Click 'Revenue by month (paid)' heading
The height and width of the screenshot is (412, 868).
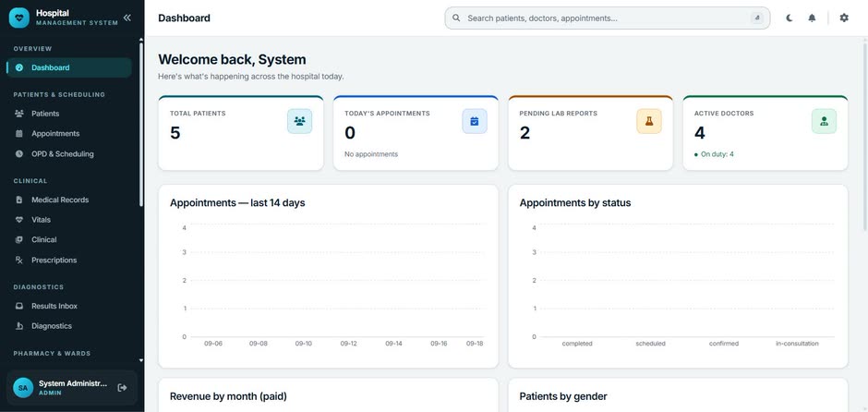coord(228,396)
